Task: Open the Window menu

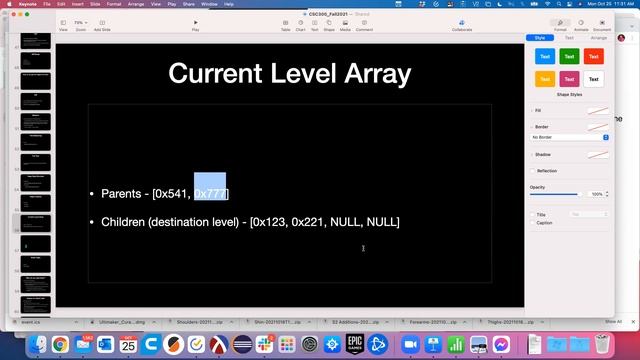Action: point(209,4)
